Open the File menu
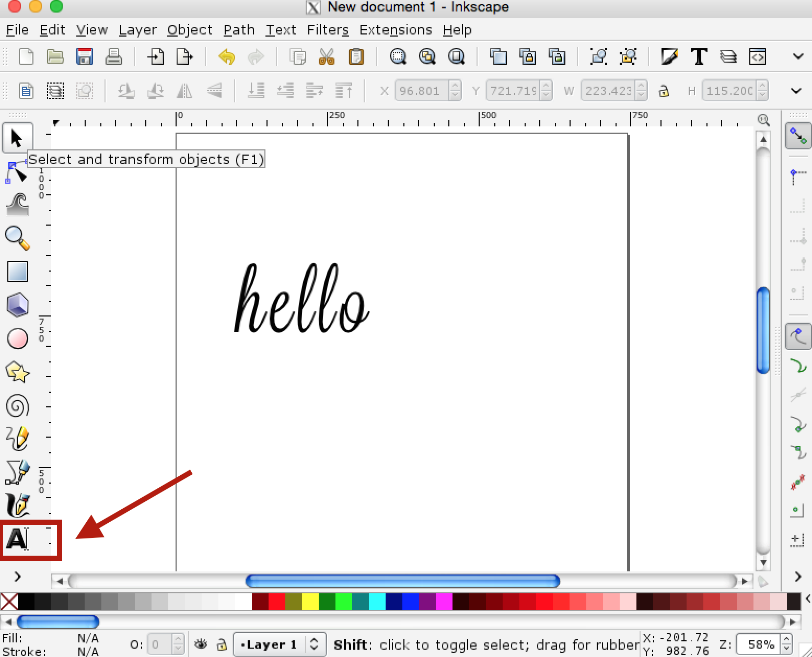The width and height of the screenshot is (812, 657). pyautogui.click(x=17, y=30)
